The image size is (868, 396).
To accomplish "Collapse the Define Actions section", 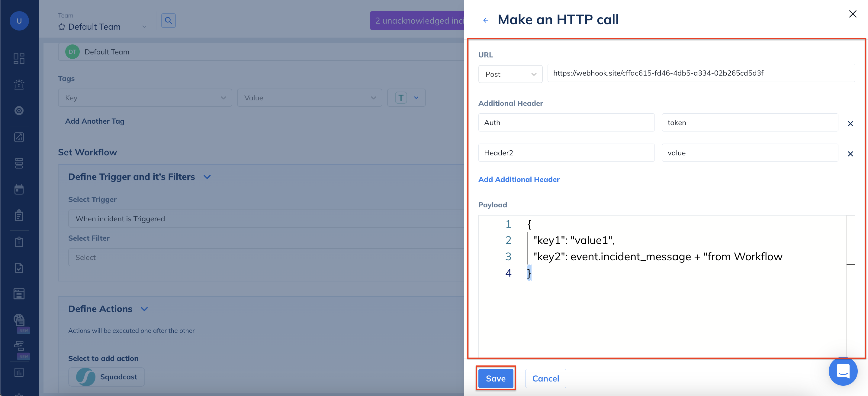I will 144,309.
